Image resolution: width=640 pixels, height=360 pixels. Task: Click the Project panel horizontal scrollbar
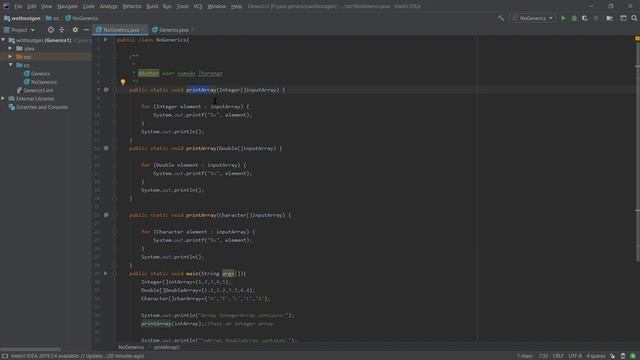click(x=31, y=349)
